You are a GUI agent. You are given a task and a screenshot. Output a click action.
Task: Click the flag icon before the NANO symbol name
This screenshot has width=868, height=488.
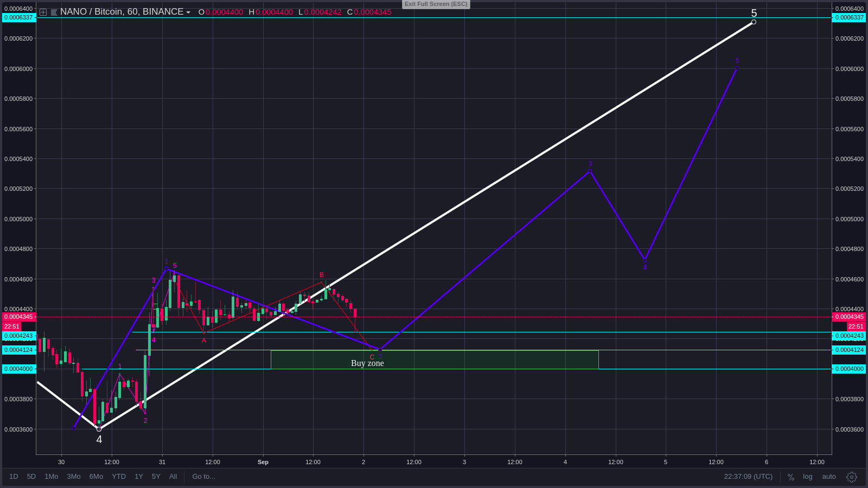[x=54, y=12]
